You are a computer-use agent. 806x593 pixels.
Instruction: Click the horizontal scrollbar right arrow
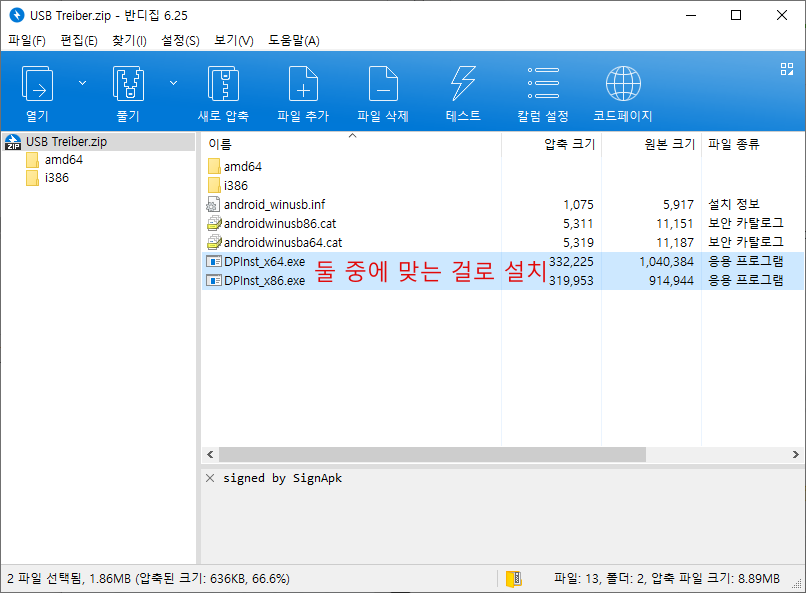tap(795, 454)
